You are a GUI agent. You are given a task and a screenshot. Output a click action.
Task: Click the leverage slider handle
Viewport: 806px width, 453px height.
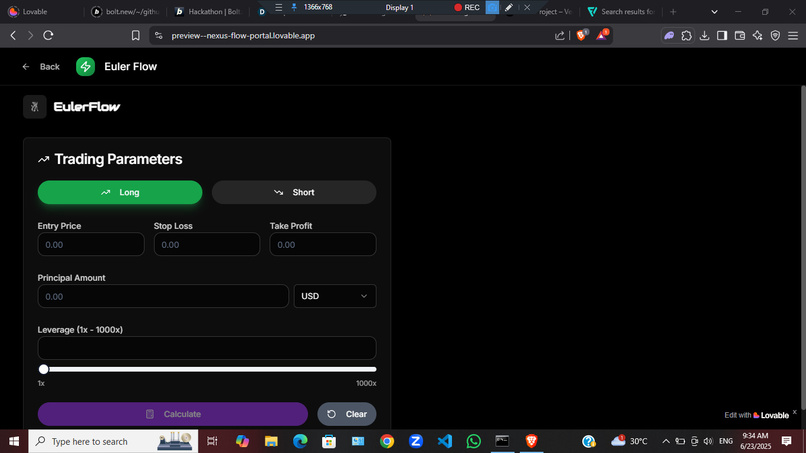44,369
